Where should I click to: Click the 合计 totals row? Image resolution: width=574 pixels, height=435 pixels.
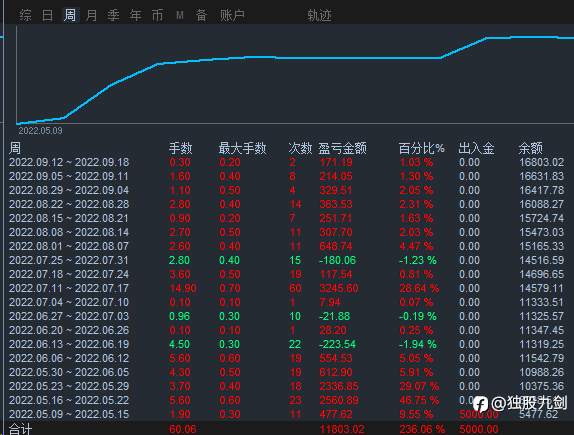click(287, 428)
